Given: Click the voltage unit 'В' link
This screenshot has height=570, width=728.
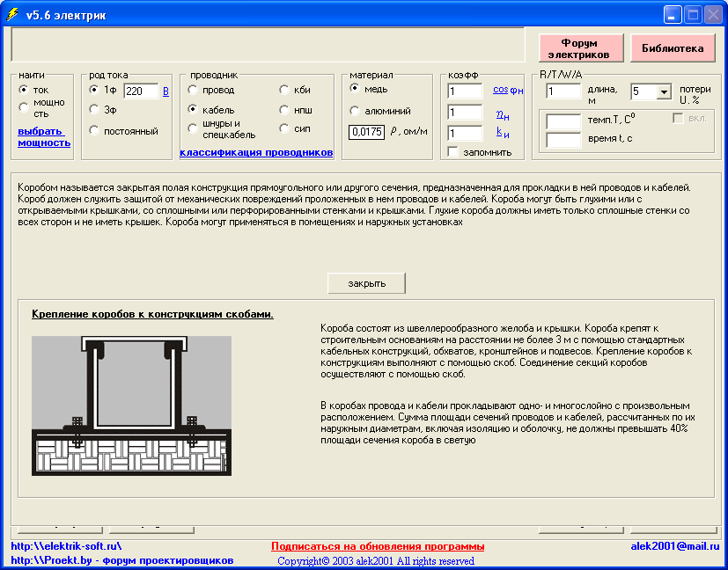Looking at the screenshot, I should click(165, 91).
